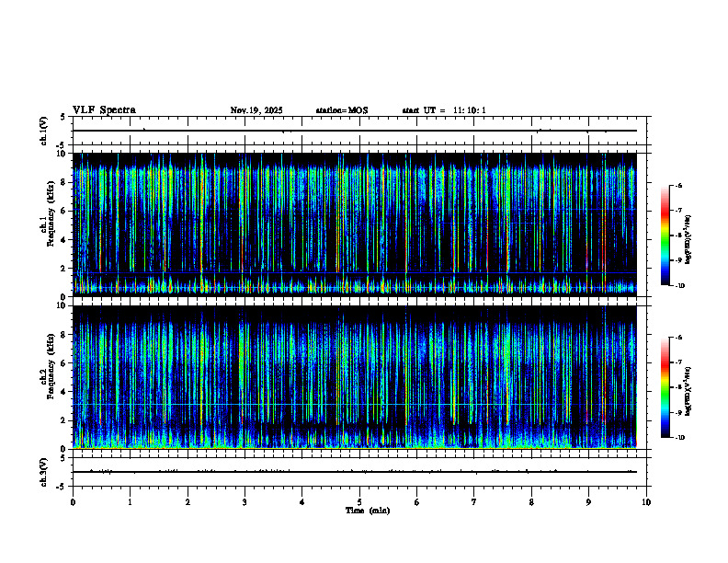
Task: Select the "Nov.19, 2025" date label
Action: pyautogui.click(x=256, y=110)
